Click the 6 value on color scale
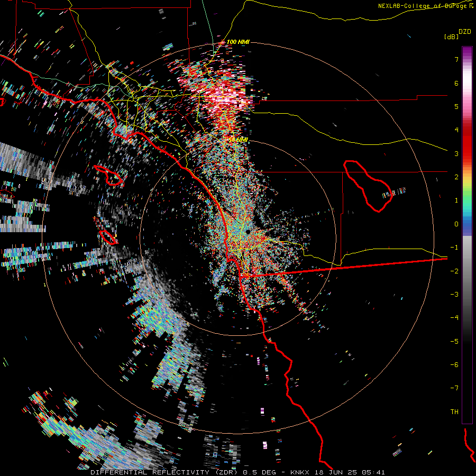 coord(456,83)
